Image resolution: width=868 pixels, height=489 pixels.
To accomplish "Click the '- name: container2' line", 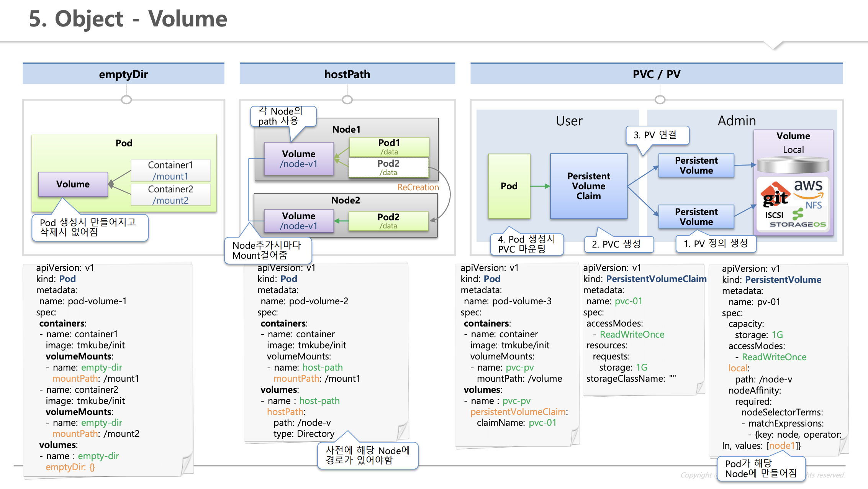I will coord(79,390).
